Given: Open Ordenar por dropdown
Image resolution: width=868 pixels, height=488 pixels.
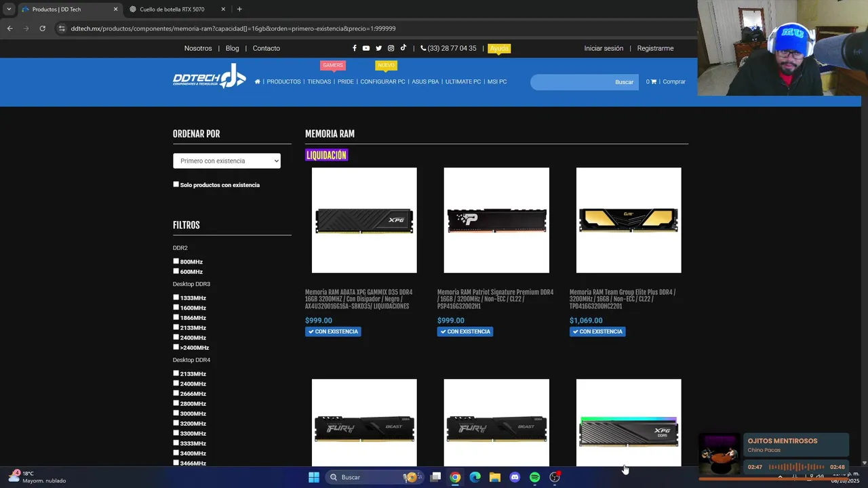Looking at the screenshot, I should pyautogui.click(x=226, y=161).
